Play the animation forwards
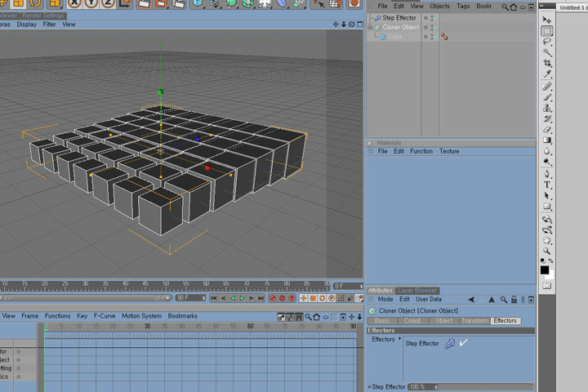This screenshot has width=588, height=392. [x=242, y=298]
